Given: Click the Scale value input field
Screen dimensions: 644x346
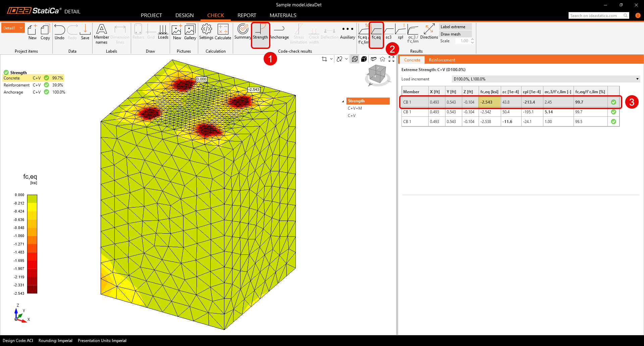Looking at the screenshot, I should pos(463,41).
